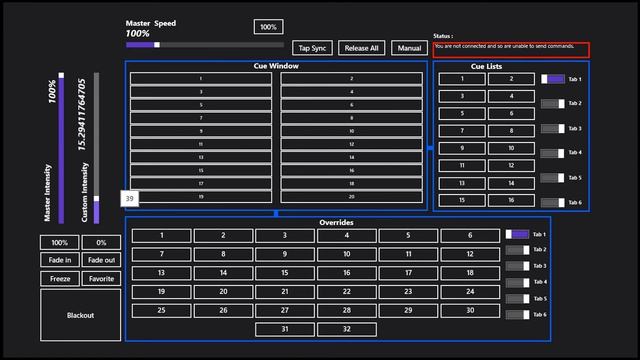
Task: Select cue list 6 in Cue Lists
Action: click(511, 113)
